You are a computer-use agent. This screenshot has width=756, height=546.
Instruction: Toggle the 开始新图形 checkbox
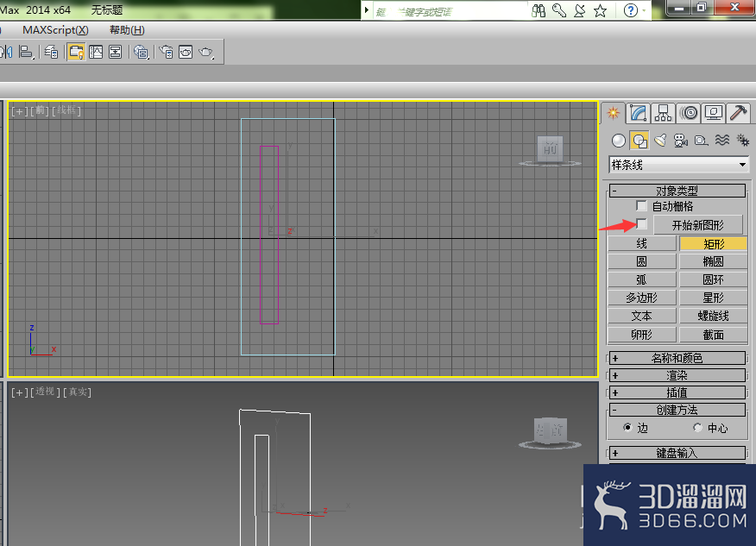[641, 223]
